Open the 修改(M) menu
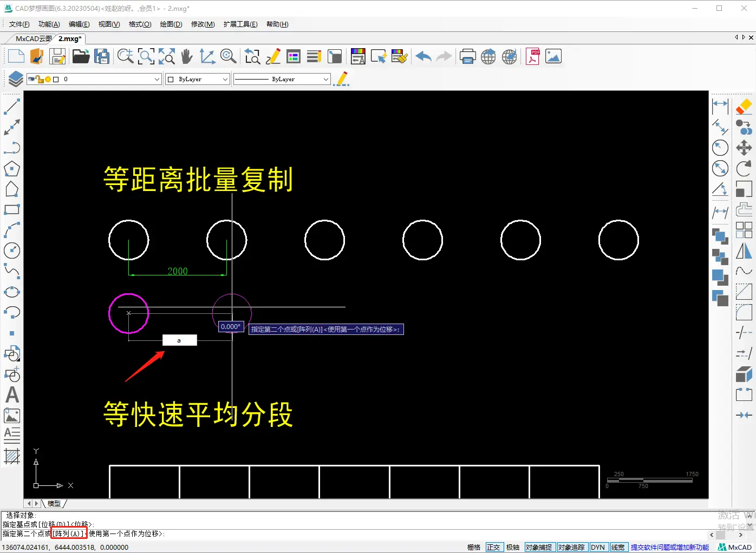756x553 pixels. [203, 24]
